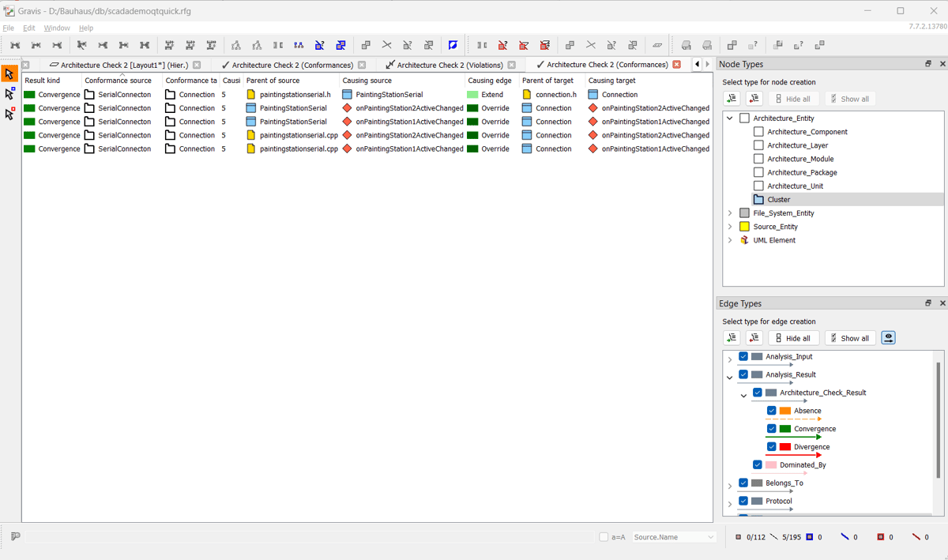The width and height of the screenshot is (948, 560).
Task: Click Hide all in Edge Types panel
Action: click(792, 338)
